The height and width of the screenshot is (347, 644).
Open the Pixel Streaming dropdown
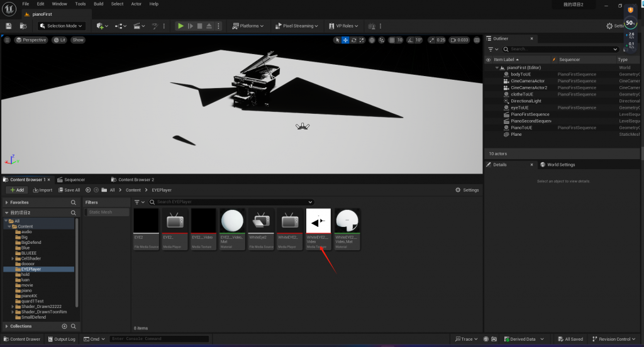[x=297, y=26]
